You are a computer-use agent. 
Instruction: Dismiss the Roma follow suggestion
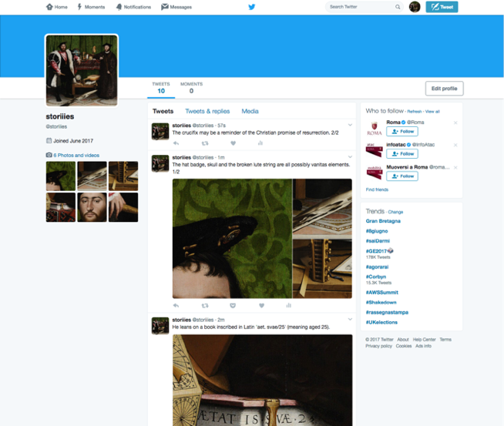[455, 123]
